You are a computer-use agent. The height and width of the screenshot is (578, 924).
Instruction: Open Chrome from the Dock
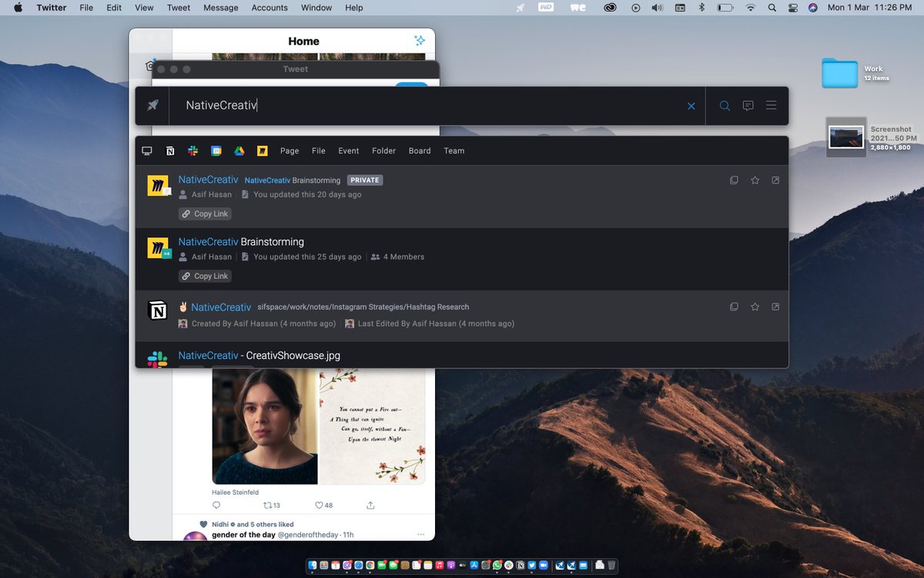pyautogui.click(x=370, y=565)
